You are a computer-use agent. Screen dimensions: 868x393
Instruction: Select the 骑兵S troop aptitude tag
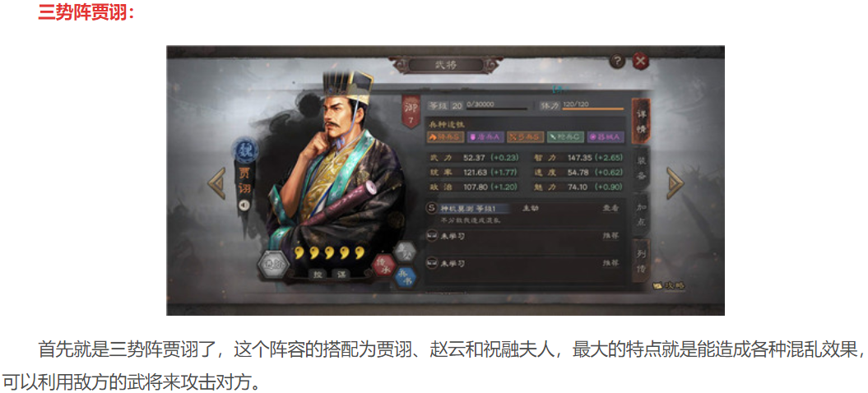[x=446, y=136]
